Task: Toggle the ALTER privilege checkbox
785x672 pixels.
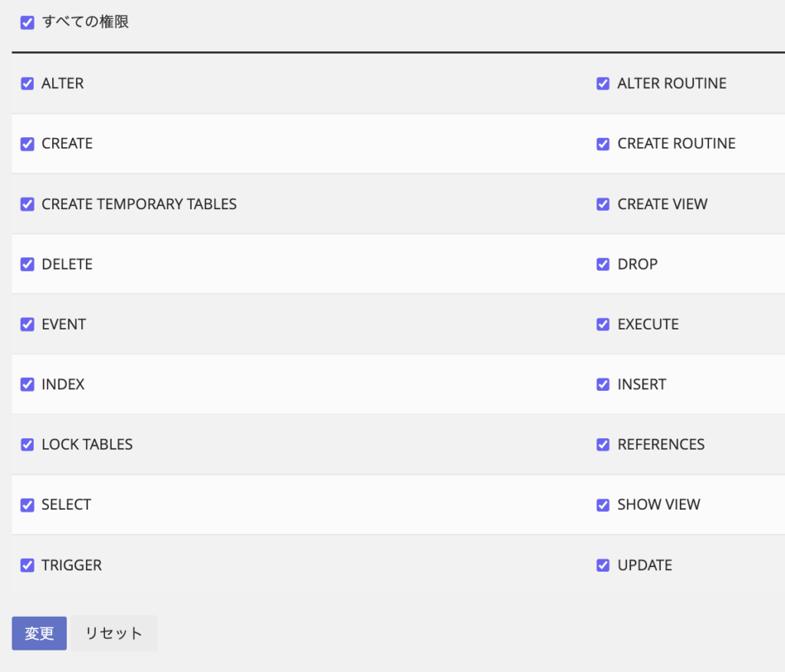Action: pyautogui.click(x=28, y=84)
